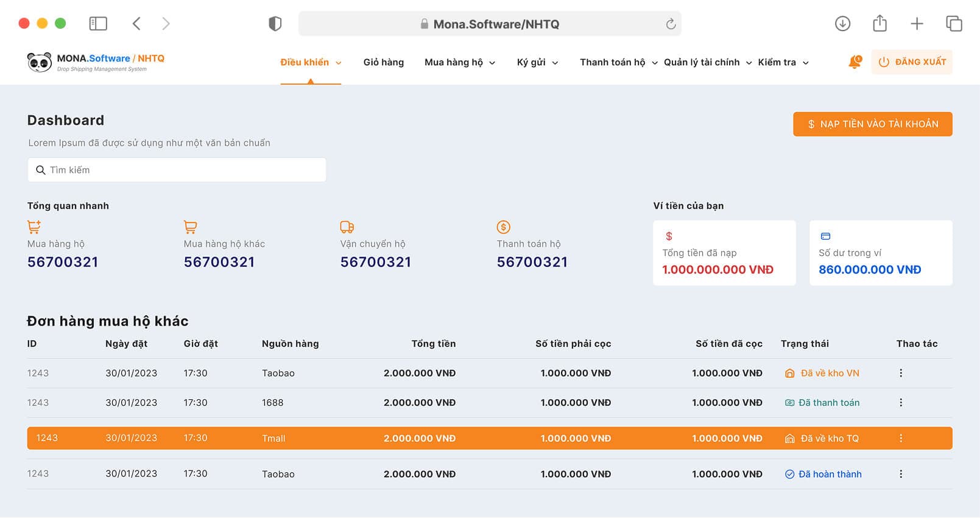Image resolution: width=980 pixels, height=518 pixels.
Task: Click the Tìm kiếm search field
Action: pos(177,170)
